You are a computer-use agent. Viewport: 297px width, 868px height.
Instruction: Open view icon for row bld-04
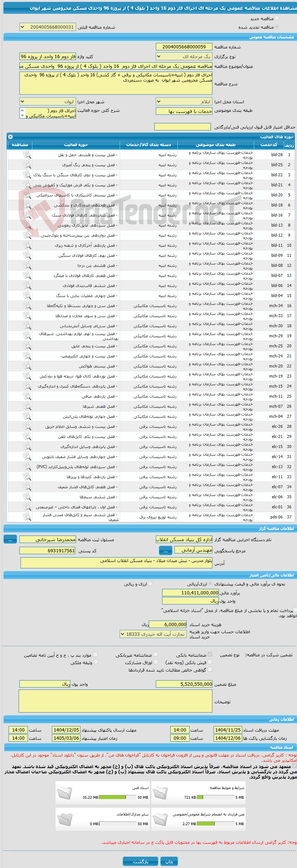[x=27, y=296]
